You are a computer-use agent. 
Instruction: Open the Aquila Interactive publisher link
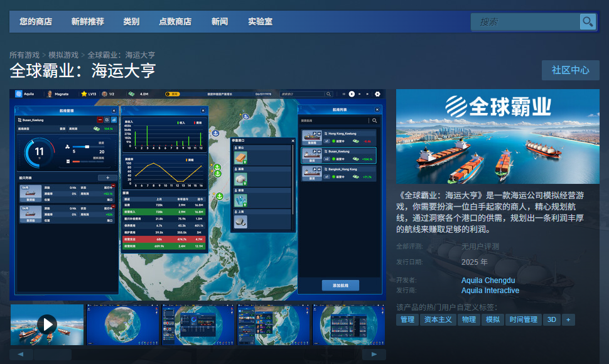[490, 290]
